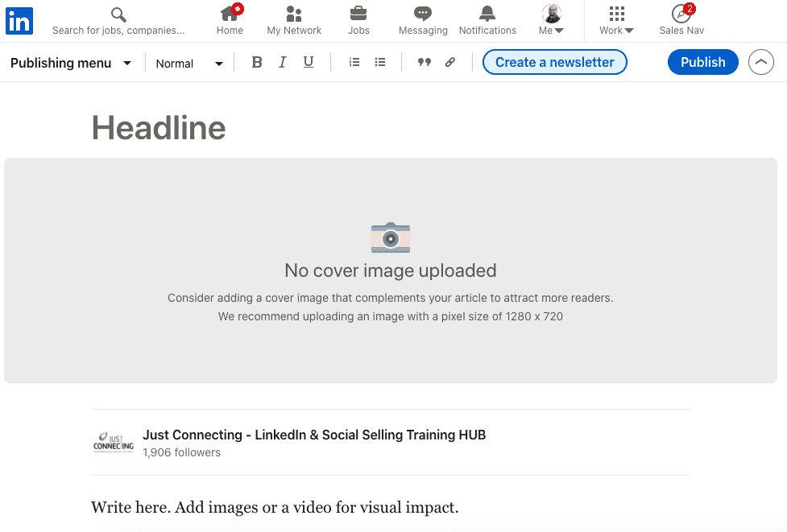Go to My Network icon

(x=294, y=14)
